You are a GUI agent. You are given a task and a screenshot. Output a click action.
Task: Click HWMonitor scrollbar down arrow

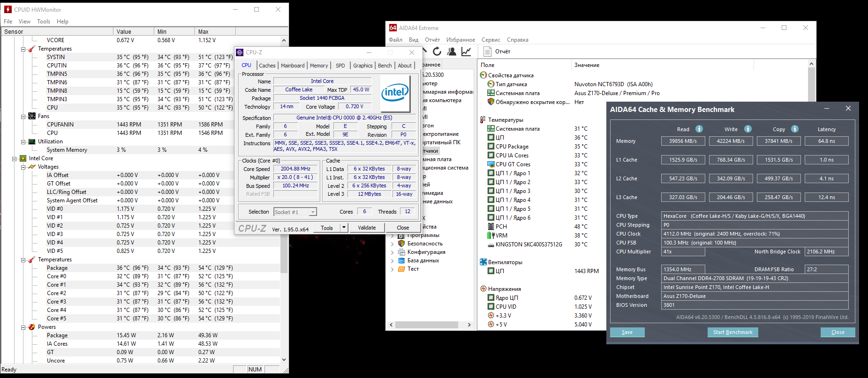pos(284,360)
